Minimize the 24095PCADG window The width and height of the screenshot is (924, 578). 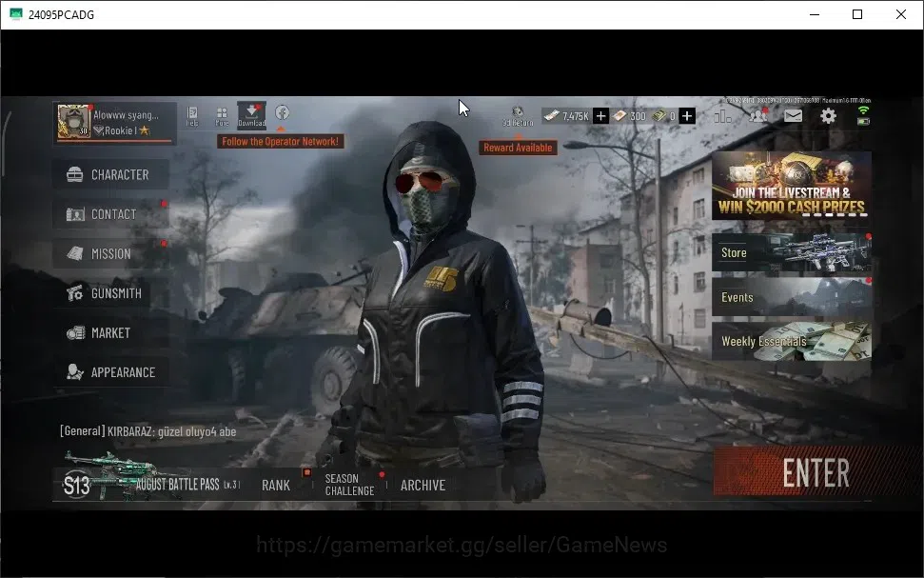coord(815,14)
